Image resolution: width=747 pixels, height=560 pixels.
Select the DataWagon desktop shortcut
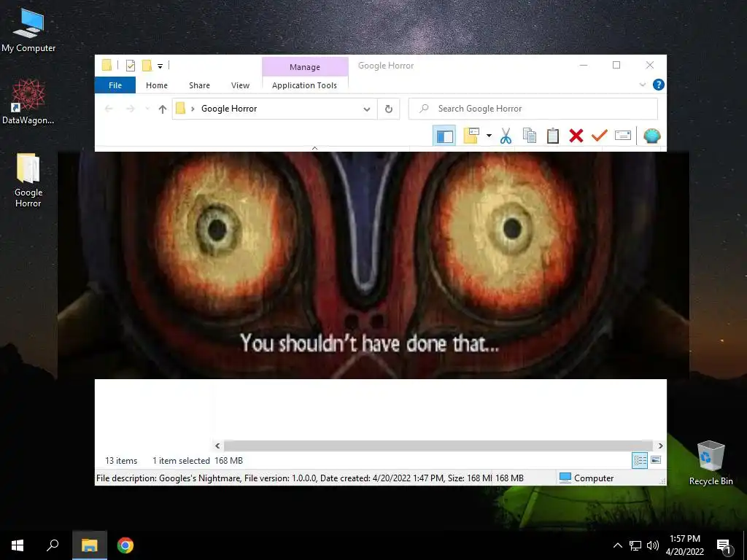tap(28, 102)
